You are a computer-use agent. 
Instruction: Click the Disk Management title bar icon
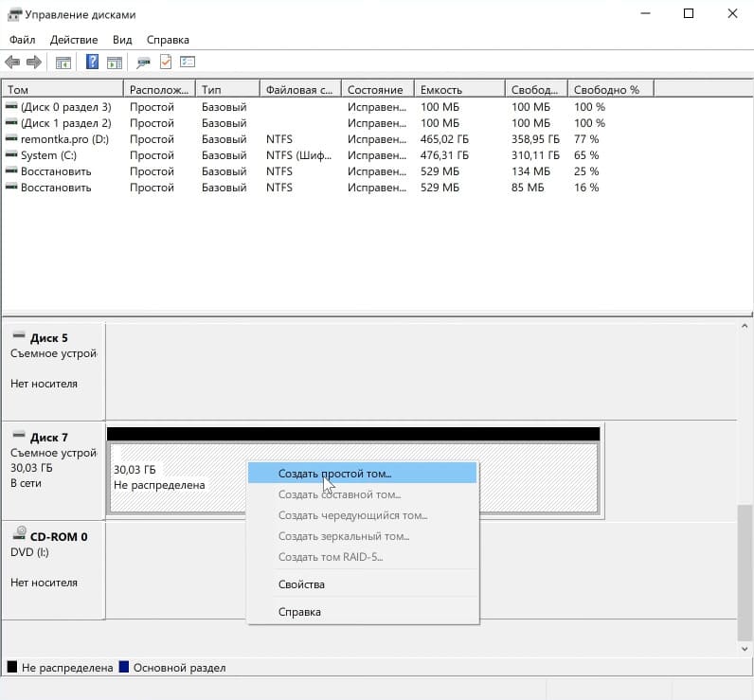[x=14, y=15]
